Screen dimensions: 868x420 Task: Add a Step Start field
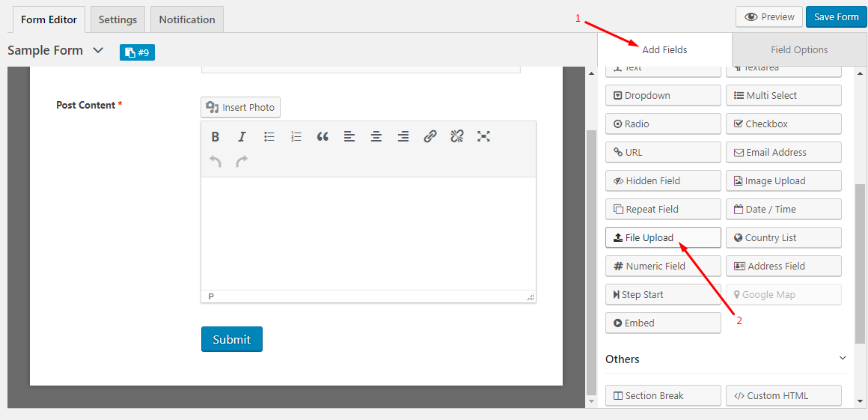[663, 294]
